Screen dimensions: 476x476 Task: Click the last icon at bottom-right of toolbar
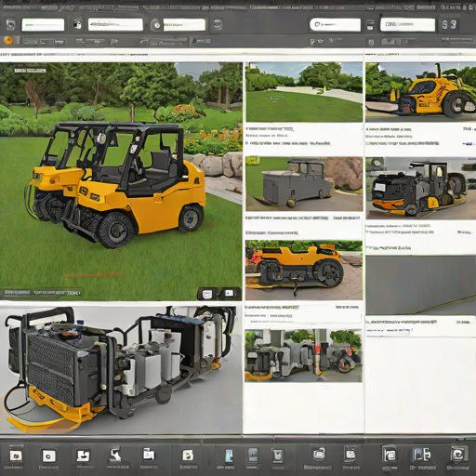pos(458,455)
